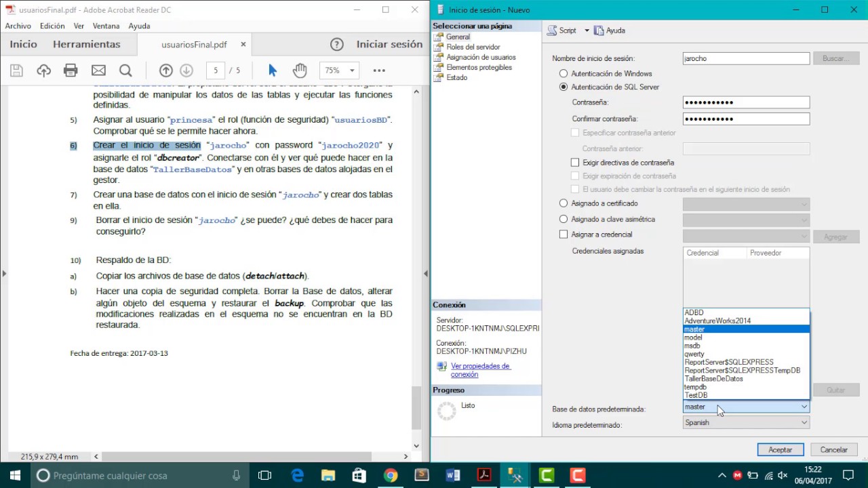Click Confirmar contraseña field
The height and width of the screenshot is (488, 868).
tap(746, 119)
